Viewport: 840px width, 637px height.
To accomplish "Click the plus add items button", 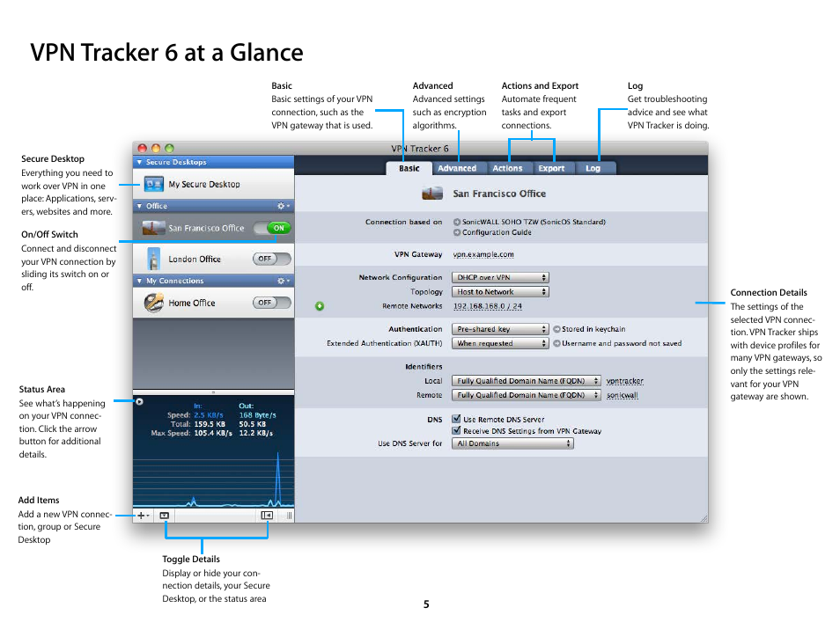I will [143, 516].
